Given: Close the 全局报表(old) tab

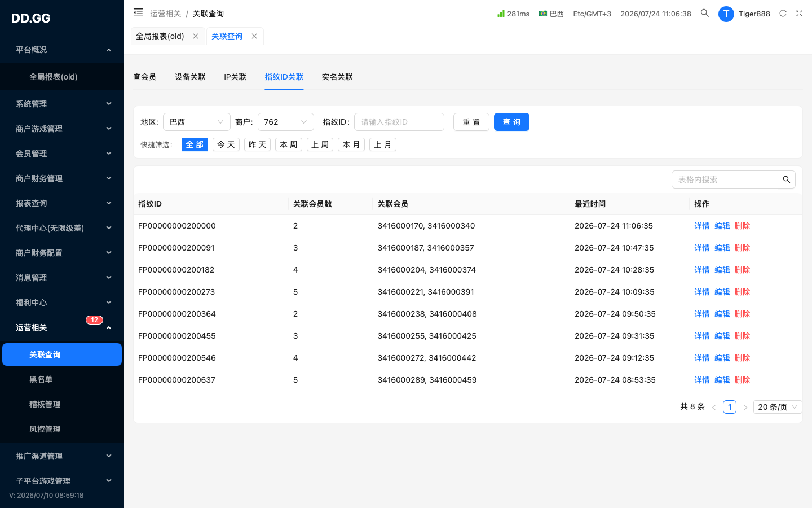Looking at the screenshot, I should (x=196, y=36).
